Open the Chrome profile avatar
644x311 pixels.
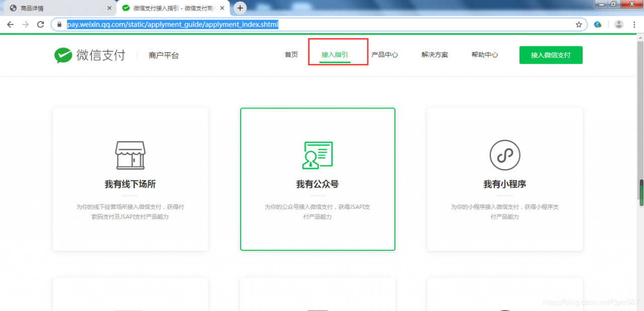coord(619,24)
